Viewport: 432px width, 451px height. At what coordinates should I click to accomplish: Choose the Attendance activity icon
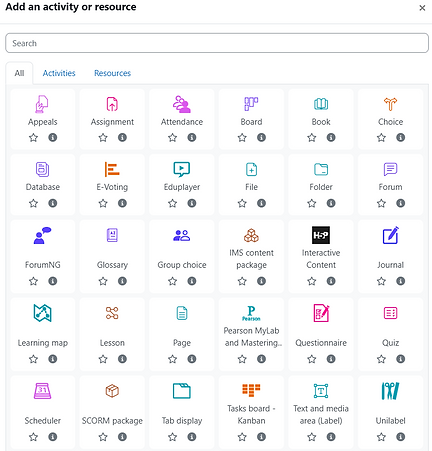182,104
